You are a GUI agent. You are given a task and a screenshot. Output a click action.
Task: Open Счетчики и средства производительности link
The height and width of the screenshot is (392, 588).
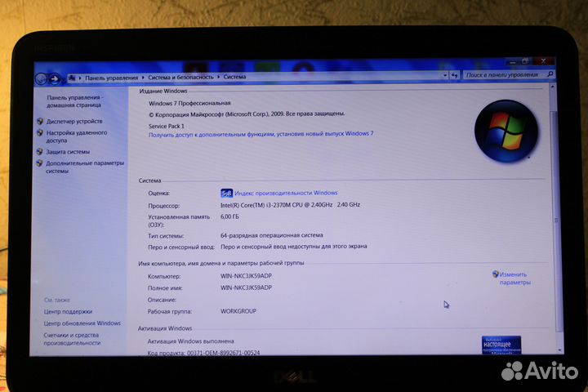(x=72, y=339)
